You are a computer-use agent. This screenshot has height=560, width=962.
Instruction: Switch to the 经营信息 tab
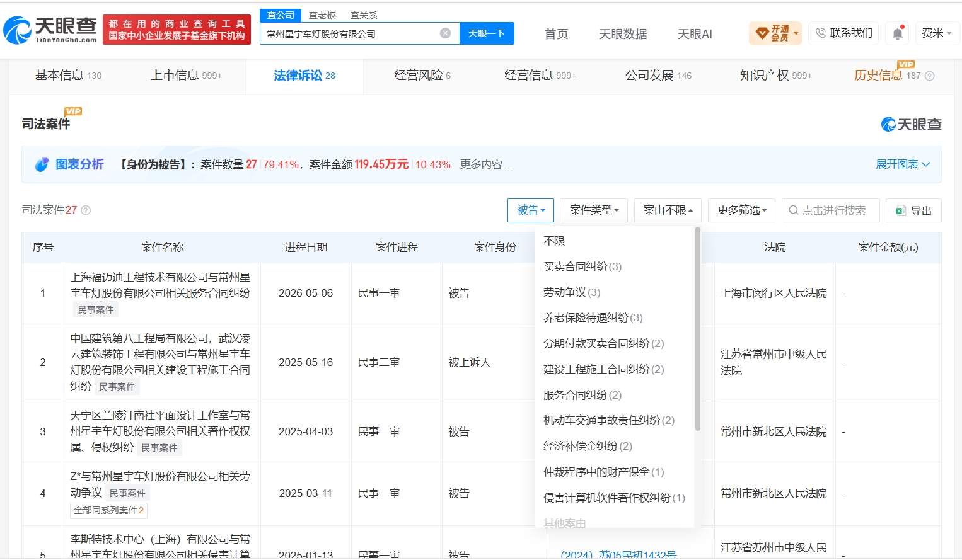[x=540, y=76]
